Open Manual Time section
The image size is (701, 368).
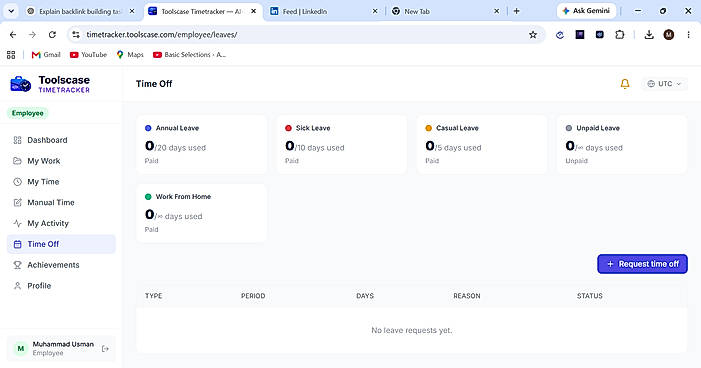(61, 203)
